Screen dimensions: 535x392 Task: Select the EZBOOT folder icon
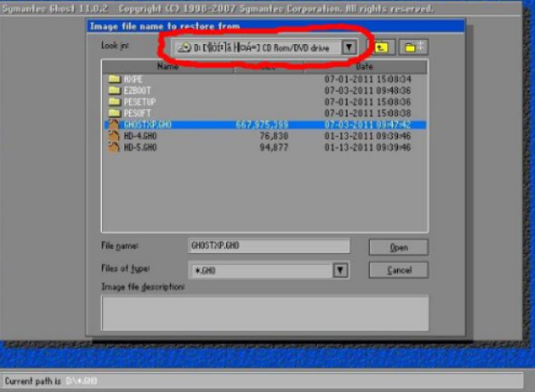(114, 90)
